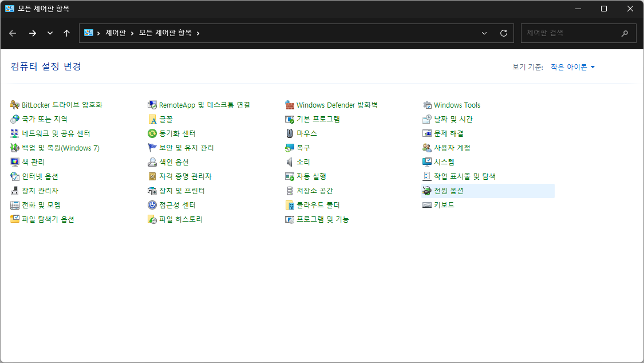Click the 클라우드 폴더 icon
Screen dimensions: 644x363
pyautogui.click(x=290, y=205)
